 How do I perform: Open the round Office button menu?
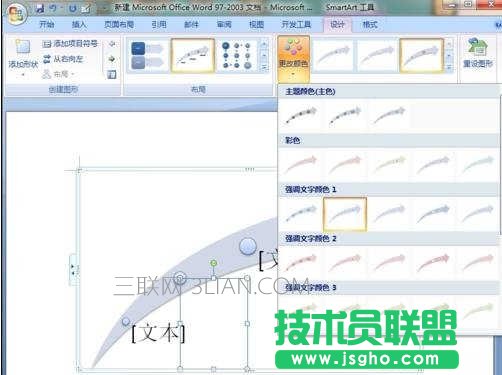tap(16, 14)
